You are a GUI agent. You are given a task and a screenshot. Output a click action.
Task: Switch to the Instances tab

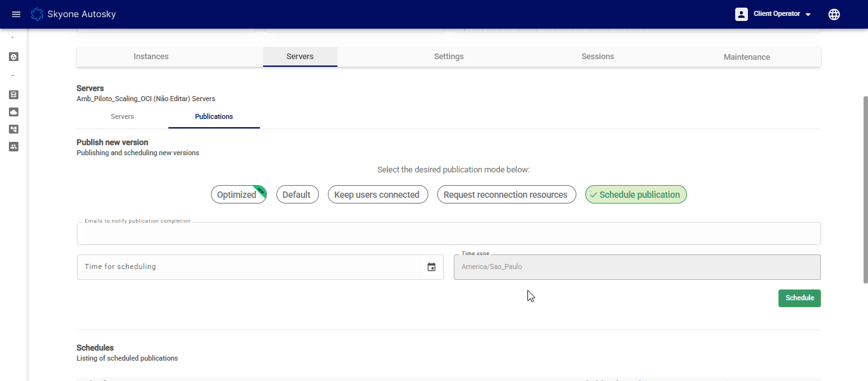(x=151, y=57)
